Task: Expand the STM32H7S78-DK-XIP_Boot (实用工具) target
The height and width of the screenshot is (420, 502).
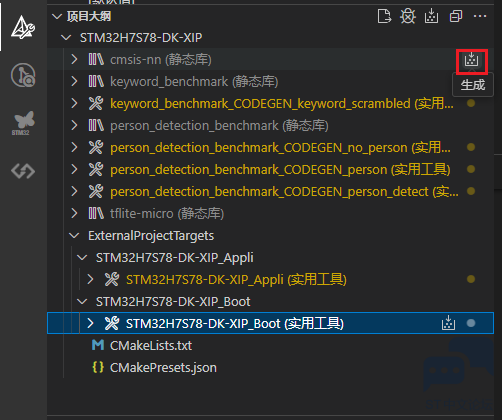Action: pos(90,323)
